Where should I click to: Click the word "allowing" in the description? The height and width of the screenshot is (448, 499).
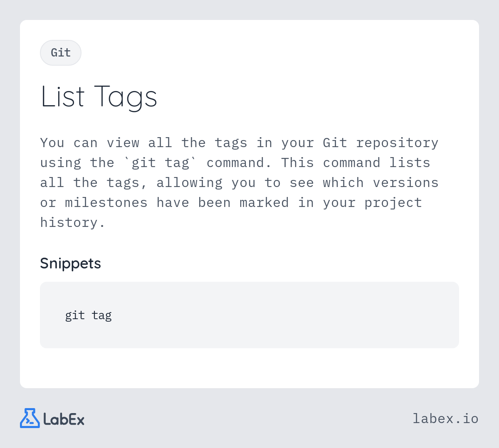click(x=189, y=182)
